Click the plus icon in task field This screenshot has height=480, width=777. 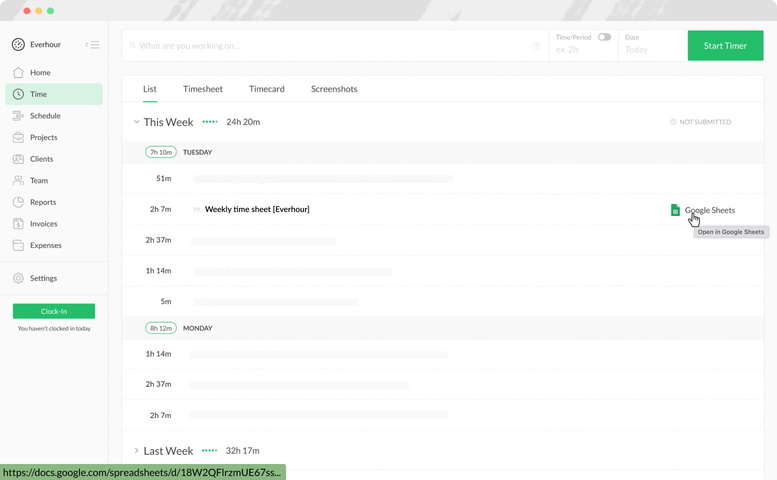point(536,46)
